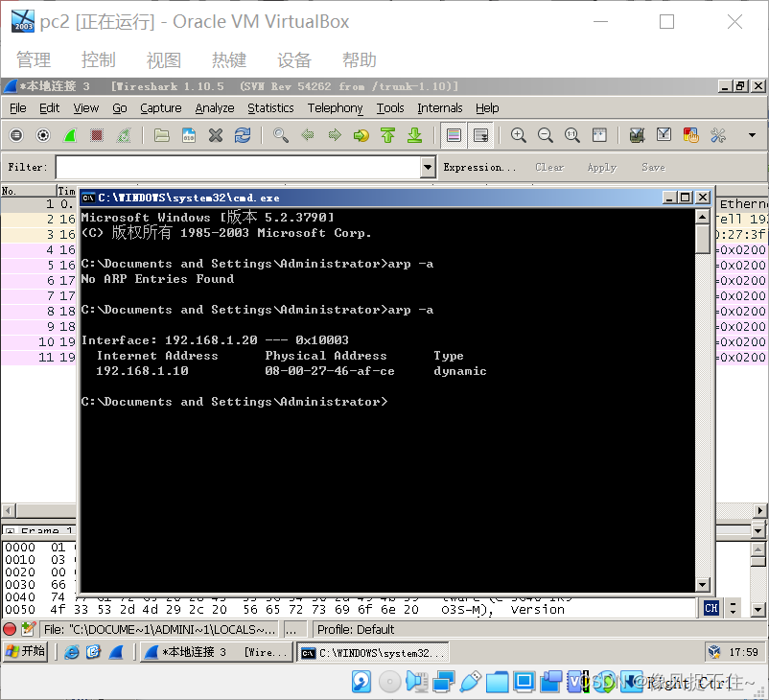
Task: Start a new capture with the green fin icon
Action: [70, 135]
